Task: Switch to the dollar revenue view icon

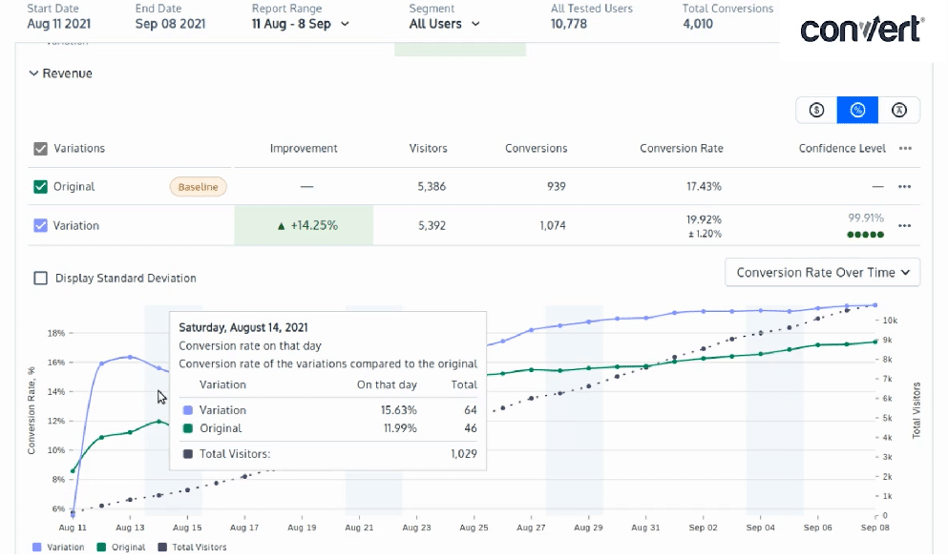Action: (816, 110)
